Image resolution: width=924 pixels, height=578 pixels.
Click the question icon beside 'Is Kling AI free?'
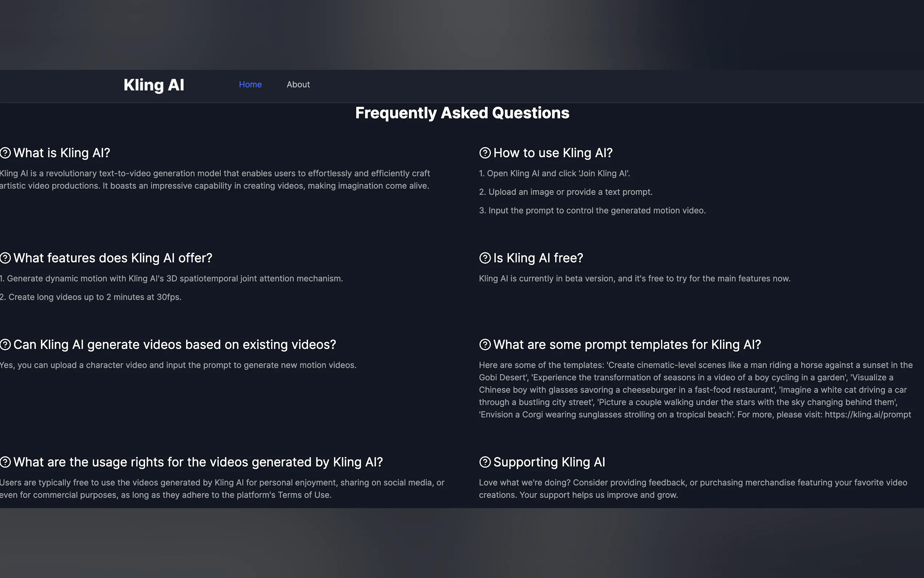click(485, 258)
